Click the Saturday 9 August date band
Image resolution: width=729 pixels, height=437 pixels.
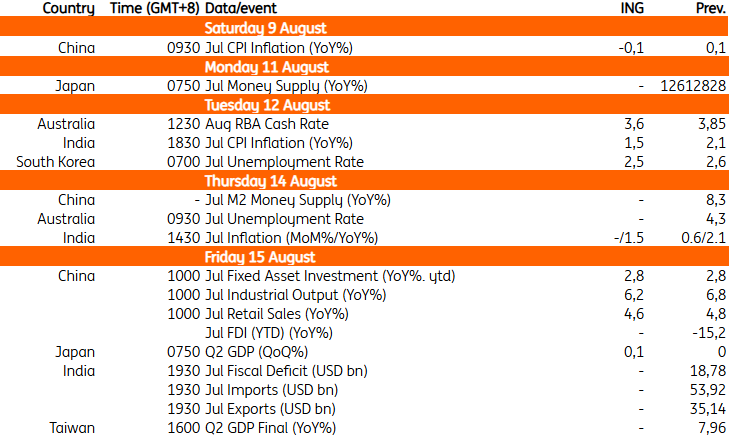(x=266, y=28)
